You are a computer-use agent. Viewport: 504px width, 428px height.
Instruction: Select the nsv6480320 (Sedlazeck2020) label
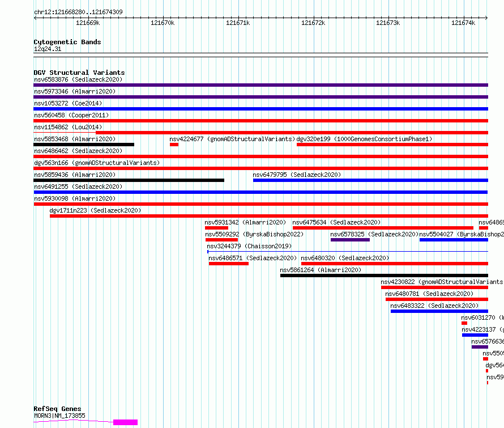point(345,258)
